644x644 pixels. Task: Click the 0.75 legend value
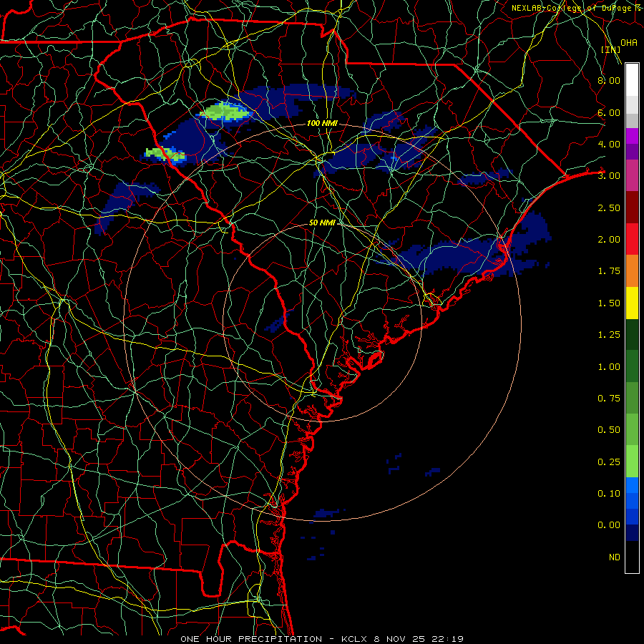point(609,399)
